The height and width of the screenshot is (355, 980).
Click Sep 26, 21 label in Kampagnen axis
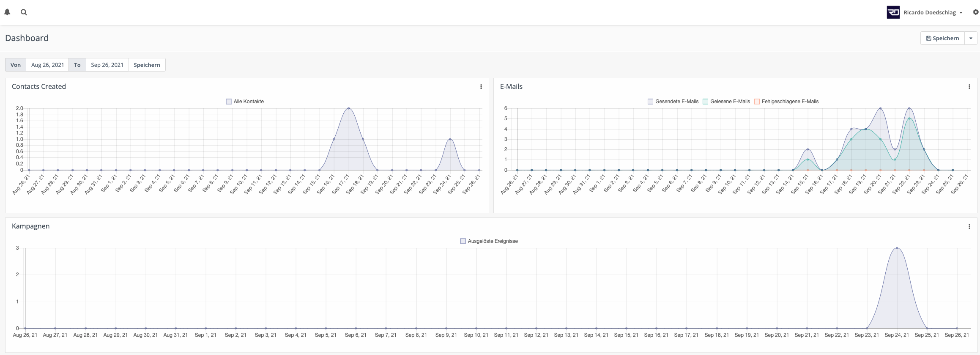click(957, 335)
